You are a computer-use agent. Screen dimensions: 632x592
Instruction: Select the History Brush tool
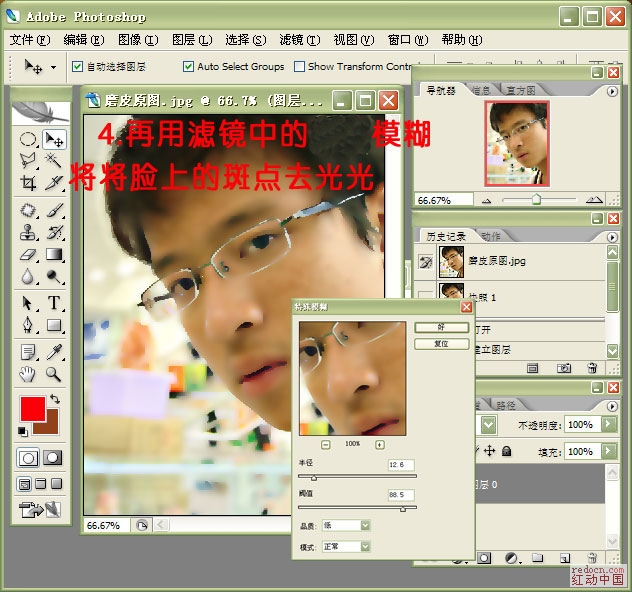pos(54,232)
